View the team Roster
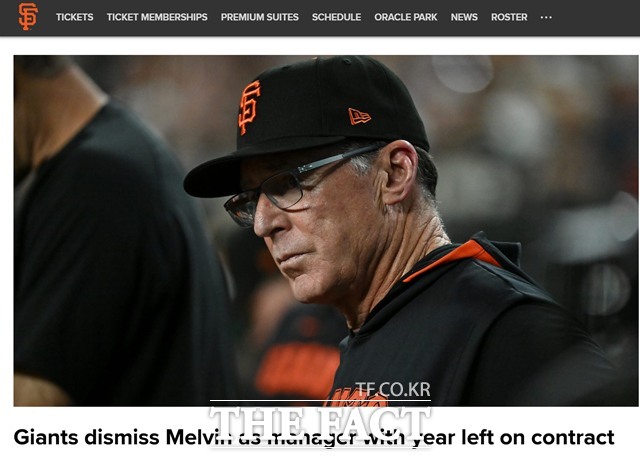640x458 pixels. coord(509,17)
